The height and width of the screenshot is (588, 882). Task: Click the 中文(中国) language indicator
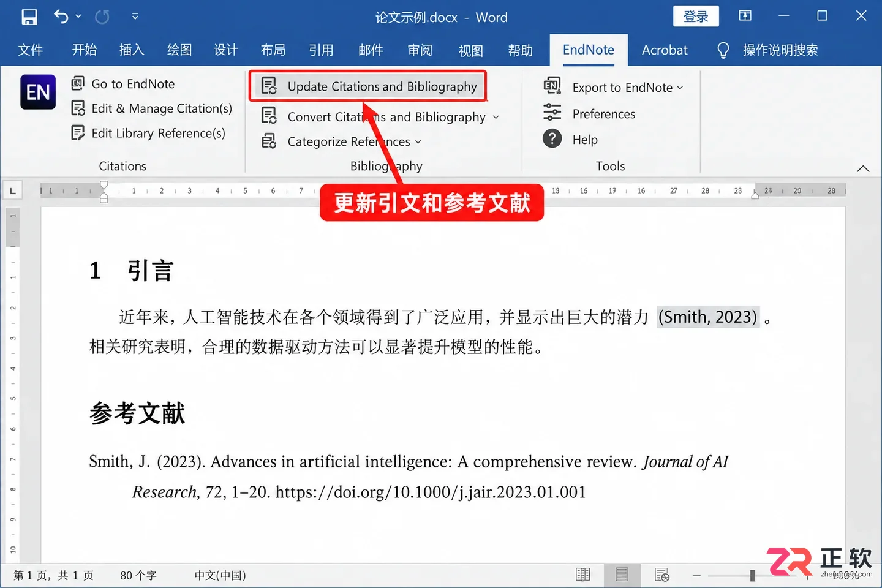221,575
